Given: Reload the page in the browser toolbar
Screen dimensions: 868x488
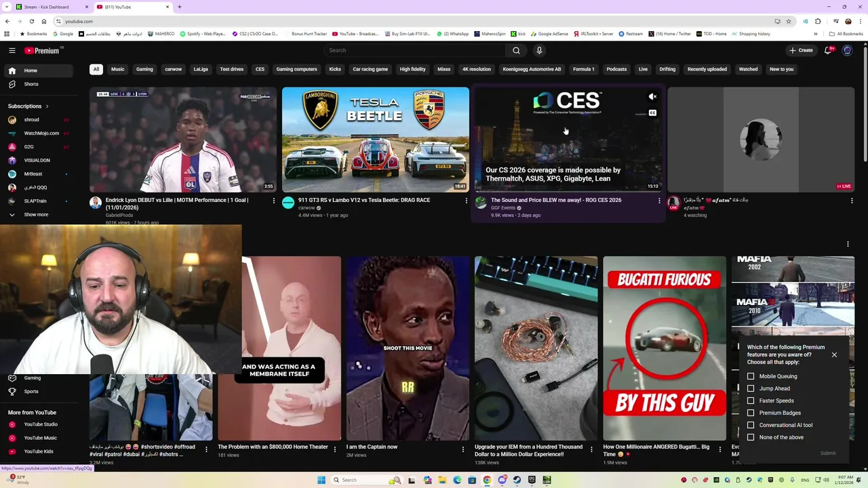Looking at the screenshot, I should coord(31,21).
